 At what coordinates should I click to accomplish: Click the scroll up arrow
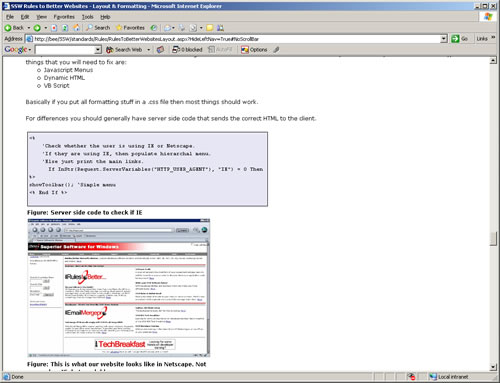pos(493,60)
